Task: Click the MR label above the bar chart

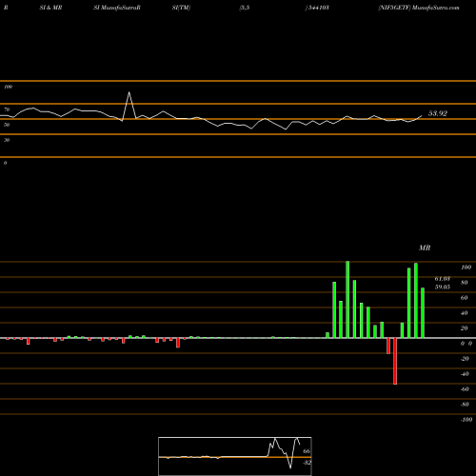Action: [x=425, y=248]
